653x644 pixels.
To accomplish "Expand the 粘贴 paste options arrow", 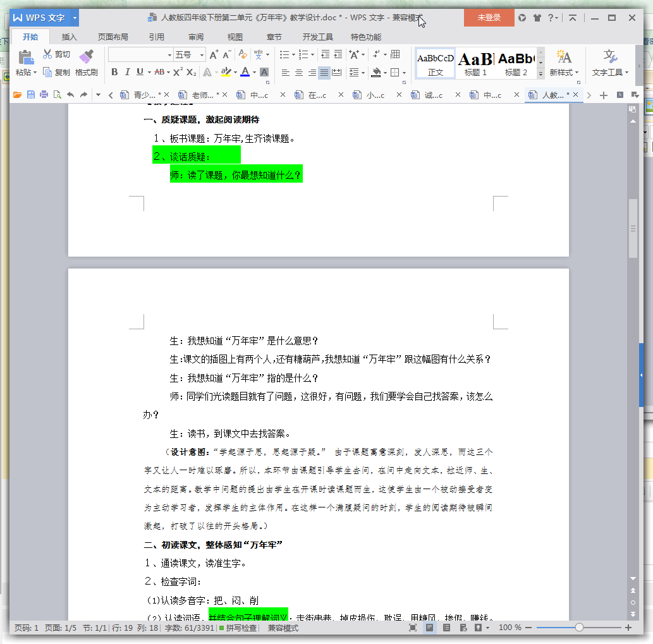I will tap(35, 73).
